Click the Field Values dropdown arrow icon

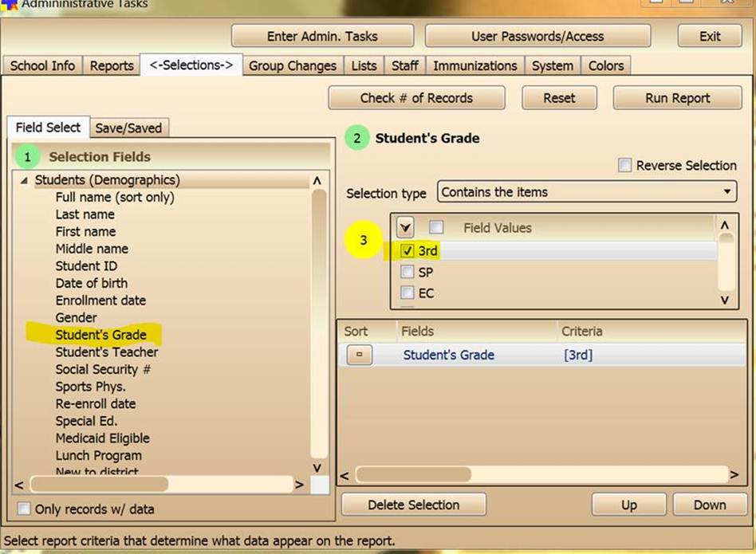[405, 228]
